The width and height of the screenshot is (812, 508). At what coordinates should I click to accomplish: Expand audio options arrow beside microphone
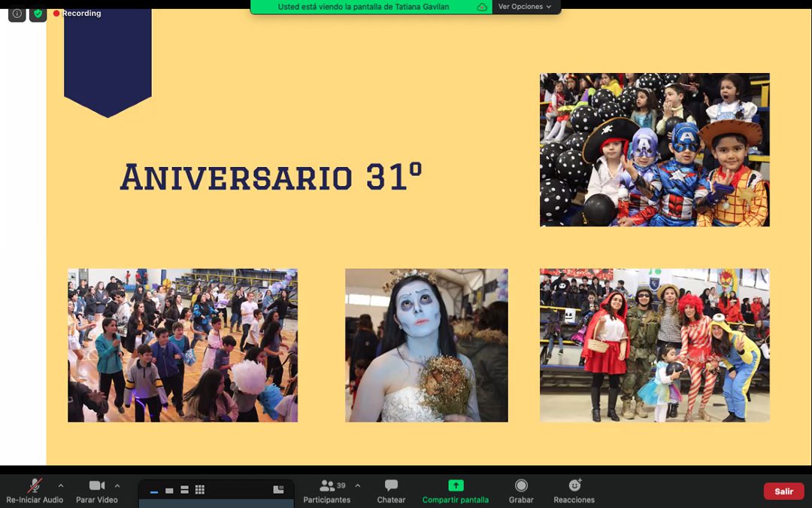point(61,485)
